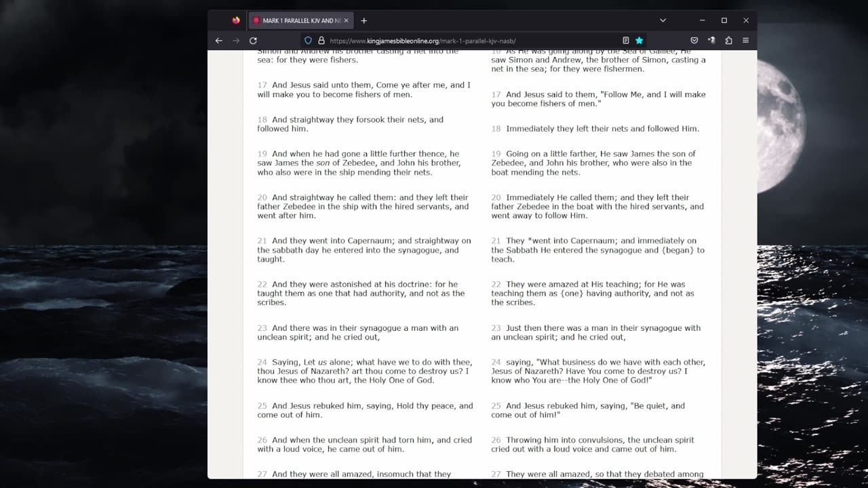
Task: Click NASB verse 22 'amazed at His teaching'
Action: pyautogui.click(x=593, y=293)
